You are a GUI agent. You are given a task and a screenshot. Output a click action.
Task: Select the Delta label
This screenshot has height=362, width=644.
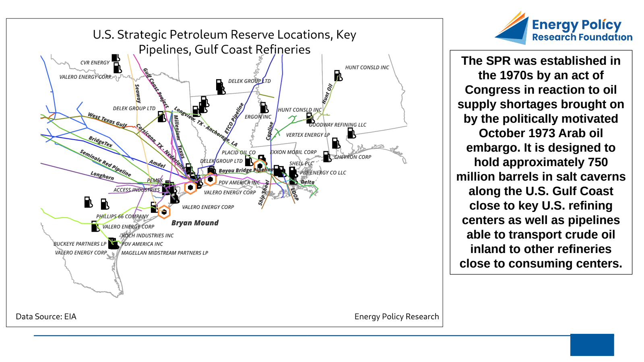(308, 182)
